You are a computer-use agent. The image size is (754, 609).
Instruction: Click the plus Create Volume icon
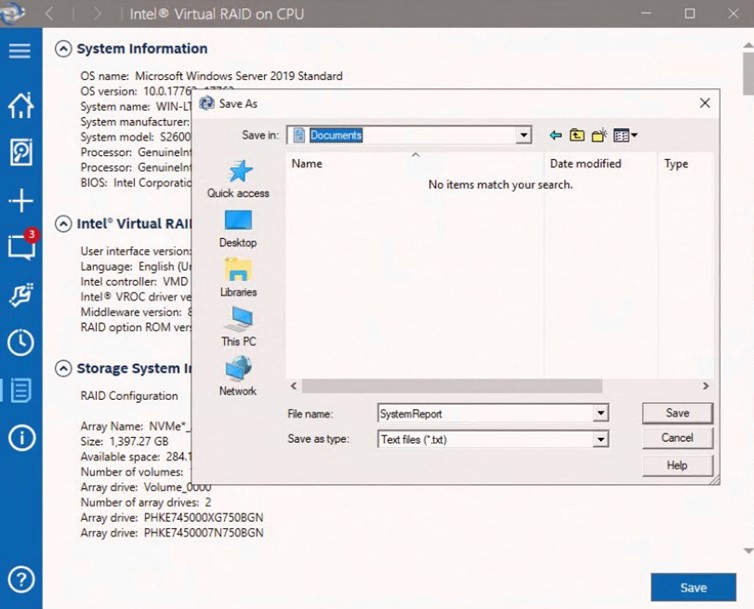[21, 200]
